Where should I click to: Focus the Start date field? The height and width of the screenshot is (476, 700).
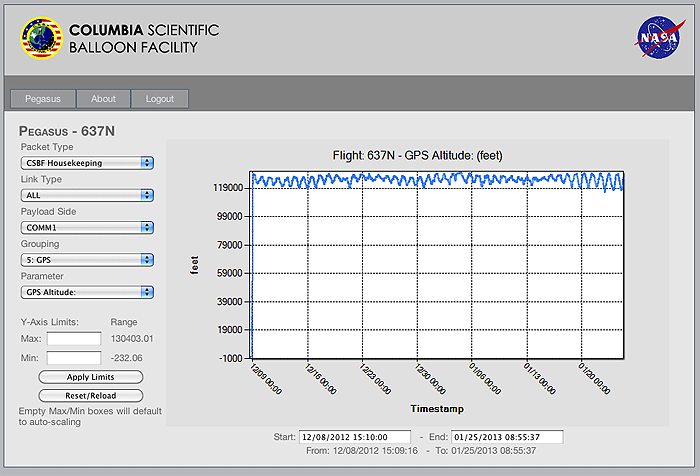pyautogui.click(x=354, y=437)
